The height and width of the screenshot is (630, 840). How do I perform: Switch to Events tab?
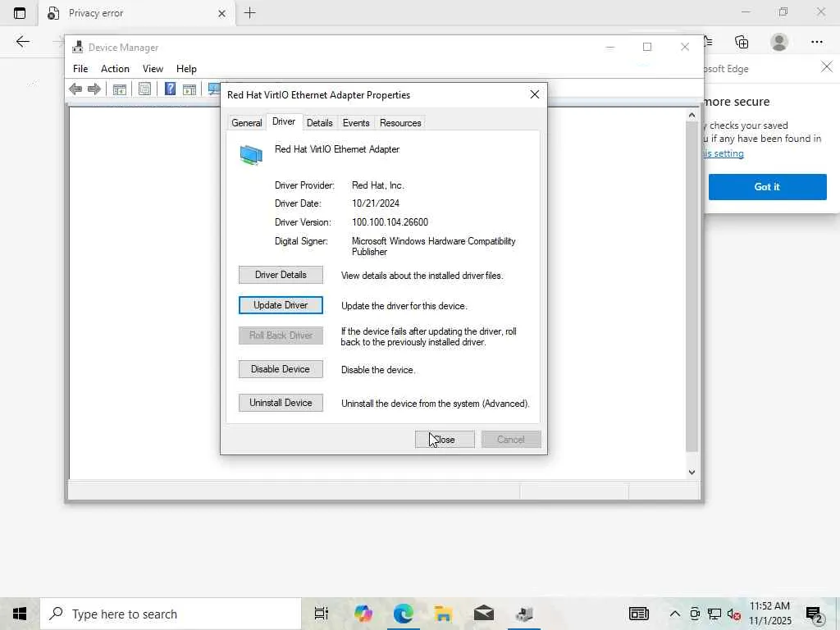tap(356, 123)
